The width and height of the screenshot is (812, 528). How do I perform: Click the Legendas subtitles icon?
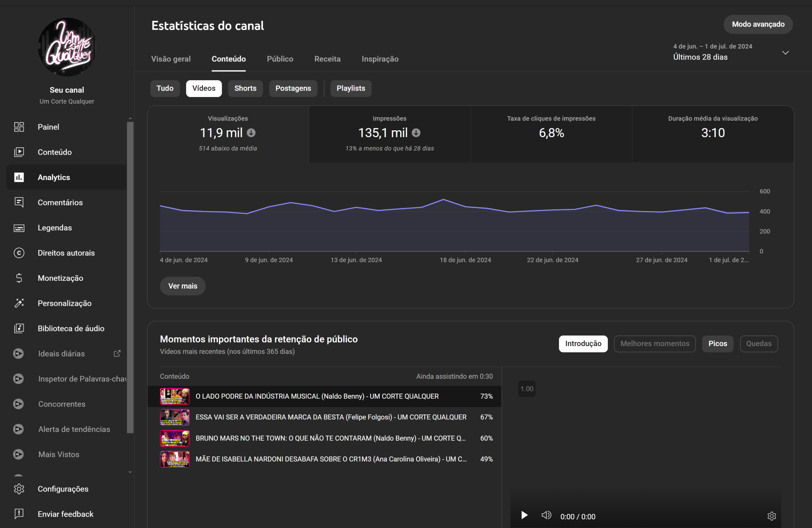coord(19,228)
